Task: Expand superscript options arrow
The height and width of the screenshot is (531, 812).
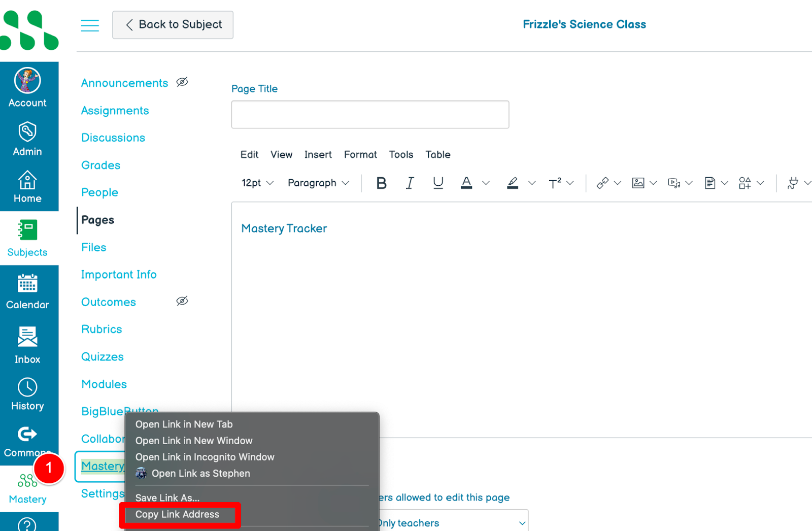Action: 570,183
